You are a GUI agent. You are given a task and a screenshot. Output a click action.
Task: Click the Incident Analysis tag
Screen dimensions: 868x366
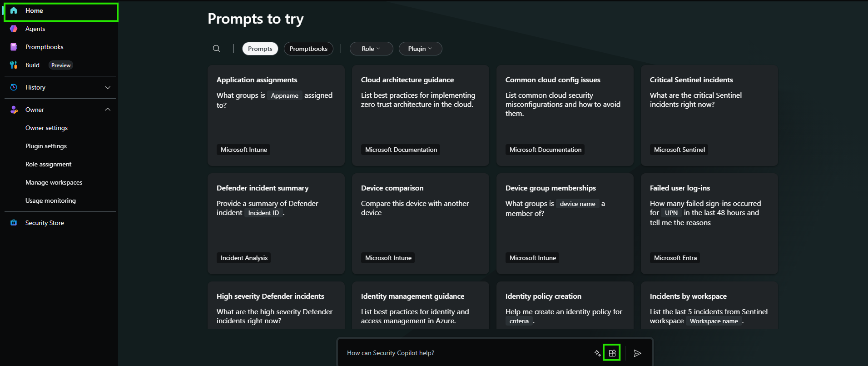click(244, 258)
